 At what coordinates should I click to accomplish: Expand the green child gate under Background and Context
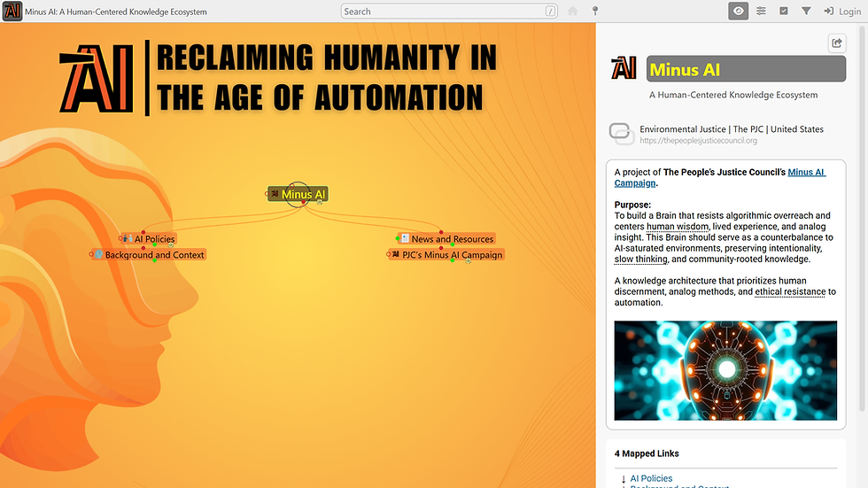click(x=154, y=260)
